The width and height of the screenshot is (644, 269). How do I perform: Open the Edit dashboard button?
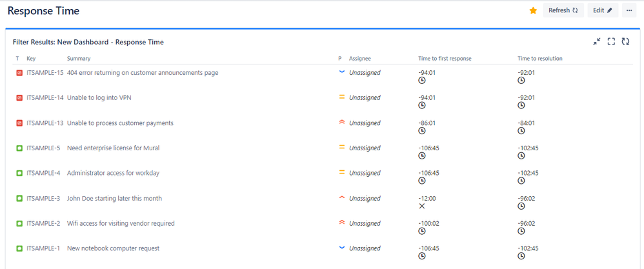tap(603, 11)
